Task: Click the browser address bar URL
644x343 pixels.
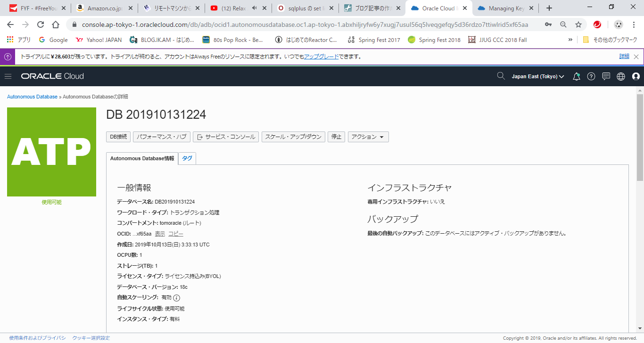Action: pos(305,24)
